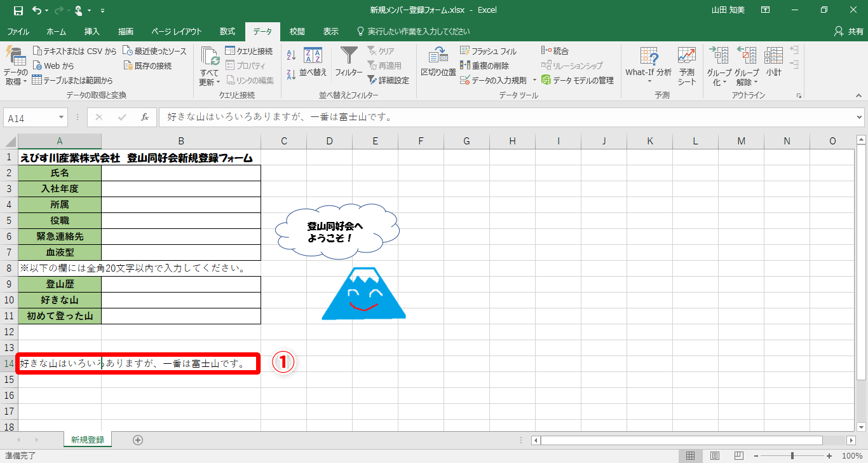Open the 並べ替え sort dialog
Image resolution: width=868 pixels, height=463 pixels.
coord(313,62)
